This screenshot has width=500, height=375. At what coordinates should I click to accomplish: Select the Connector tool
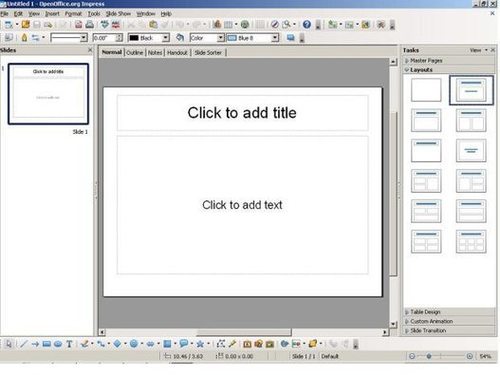(x=101, y=344)
